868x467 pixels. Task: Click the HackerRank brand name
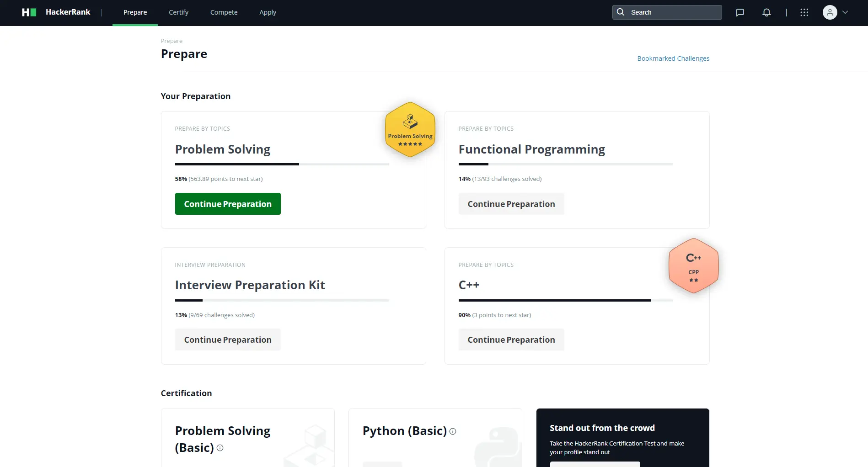pyautogui.click(x=68, y=12)
